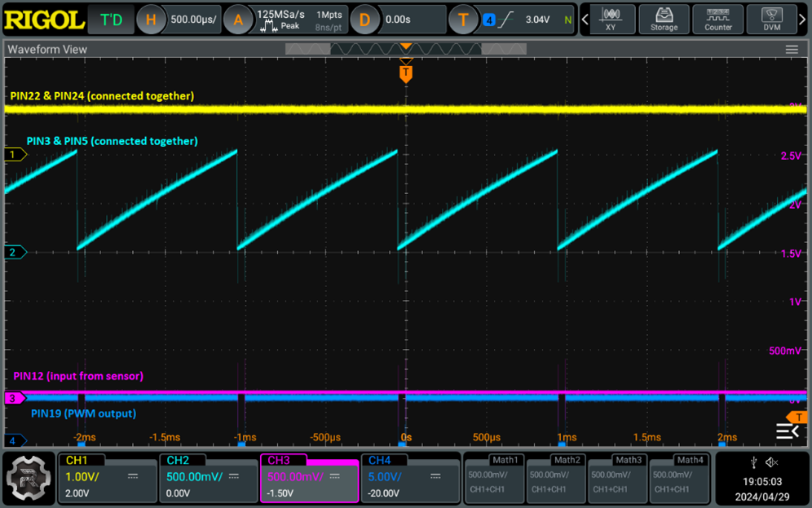Image resolution: width=812 pixels, height=508 pixels.
Task: Open the Storage menu
Action: [664, 19]
